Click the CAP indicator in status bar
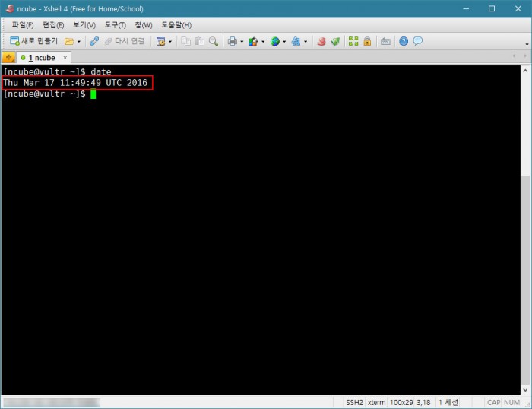The width and height of the screenshot is (532, 409). pos(494,403)
